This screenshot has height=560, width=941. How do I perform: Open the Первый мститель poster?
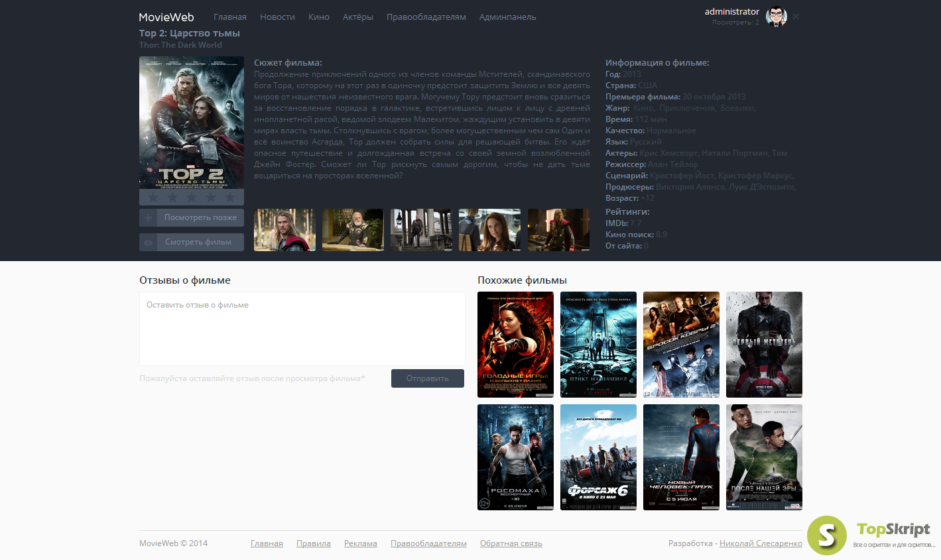pos(764,345)
